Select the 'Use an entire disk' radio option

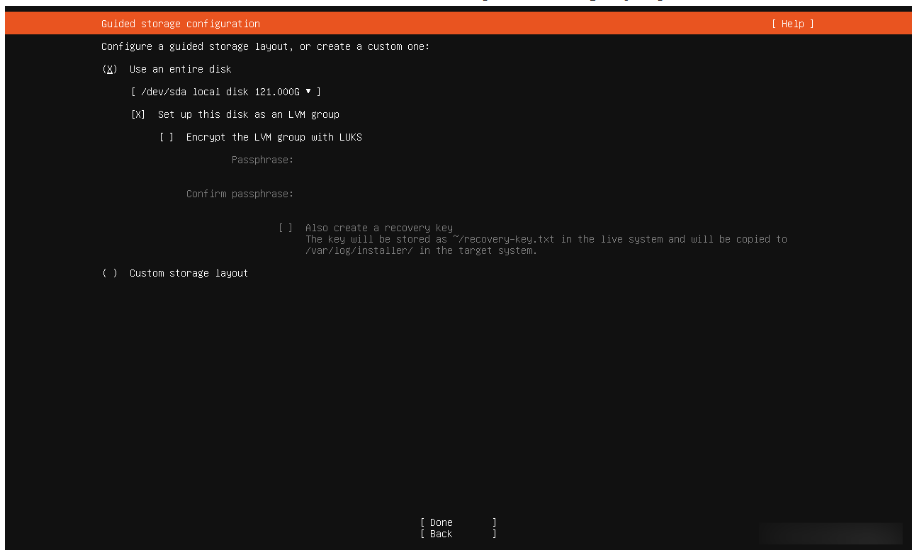click(110, 69)
